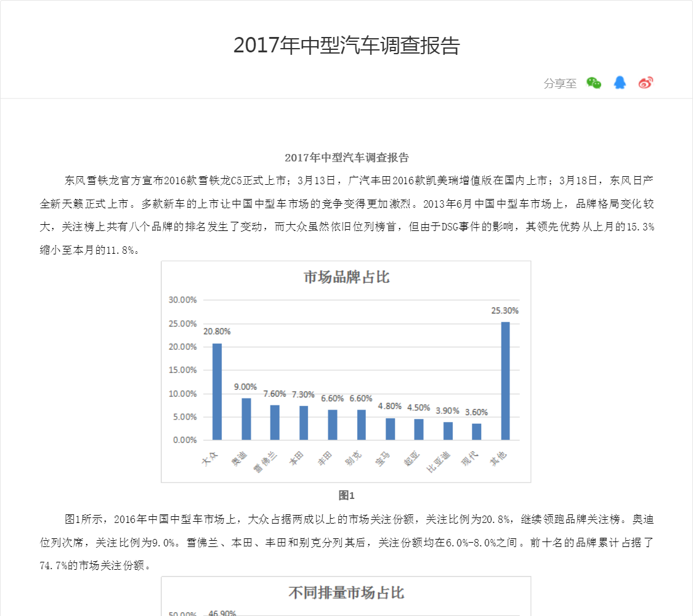Click the large page heading 2017年中型汽车调查报告

click(x=346, y=46)
